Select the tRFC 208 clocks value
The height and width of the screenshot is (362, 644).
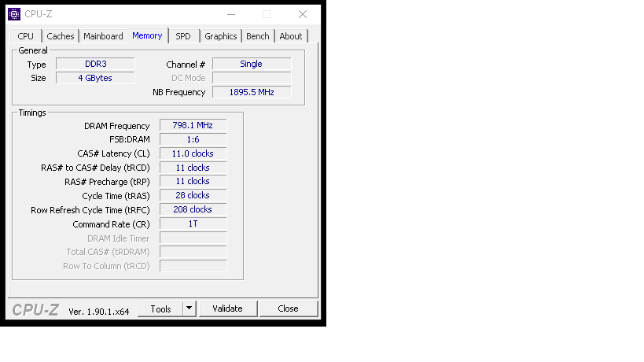click(x=193, y=209)
